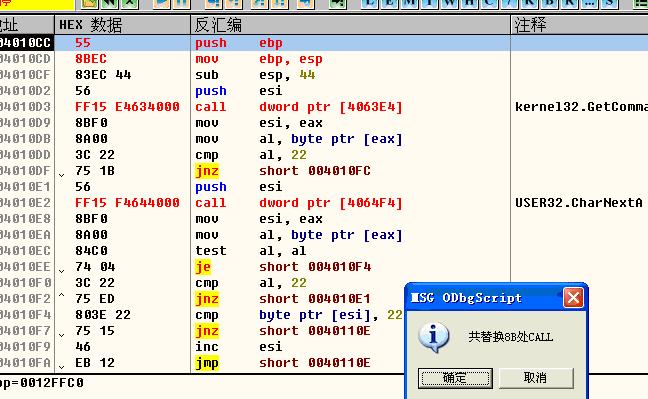
Task: Select the push esi line at 004010E1
Action: [239, 187]
